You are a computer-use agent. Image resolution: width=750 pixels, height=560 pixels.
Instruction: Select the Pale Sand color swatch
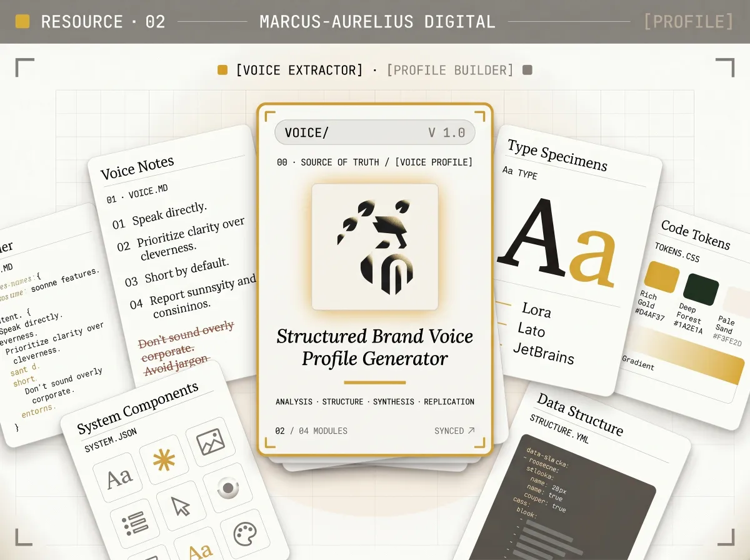pyautogui.click(x=737, y=301)
